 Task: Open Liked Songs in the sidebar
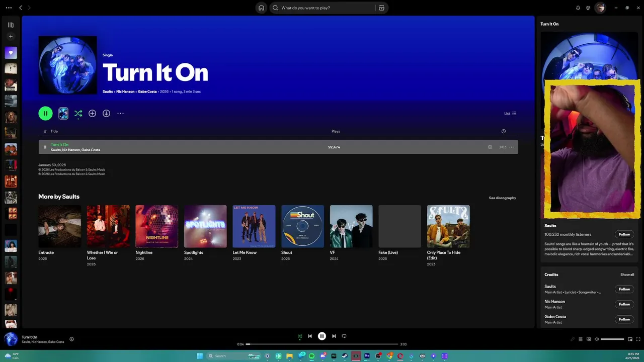pyautogui.click(x=11, y=53)
